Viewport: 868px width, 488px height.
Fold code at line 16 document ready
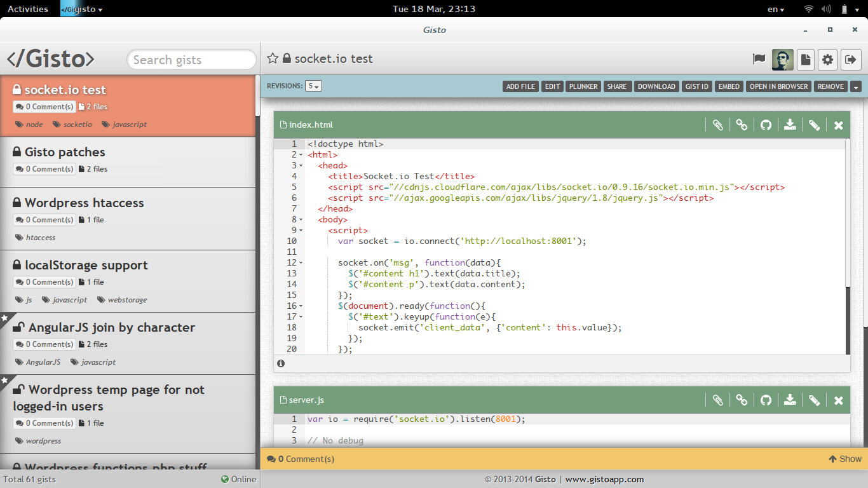click(x=301, y=306)
